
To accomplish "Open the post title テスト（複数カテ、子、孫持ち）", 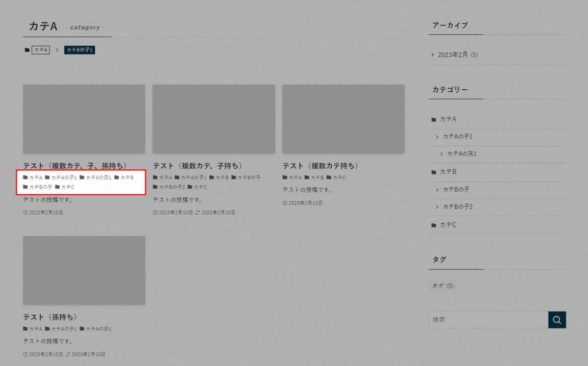I will (75, 166).
